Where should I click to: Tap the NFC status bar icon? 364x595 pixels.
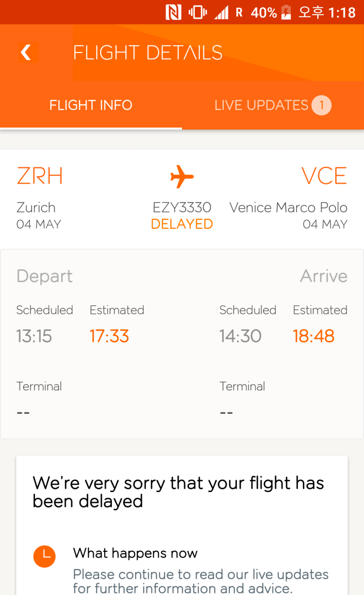(173, 12)
